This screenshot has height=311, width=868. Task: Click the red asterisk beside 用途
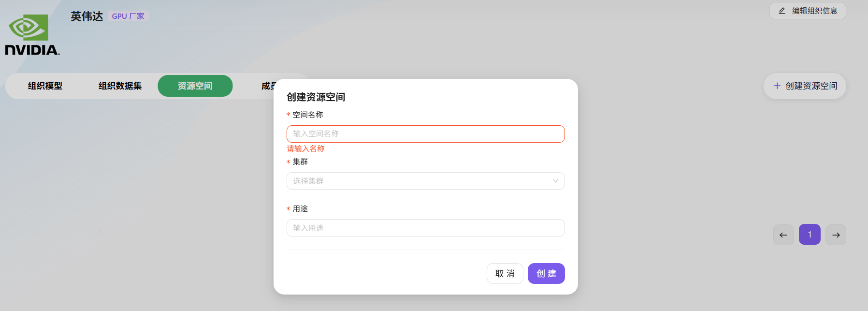click(x=288, y=209)
